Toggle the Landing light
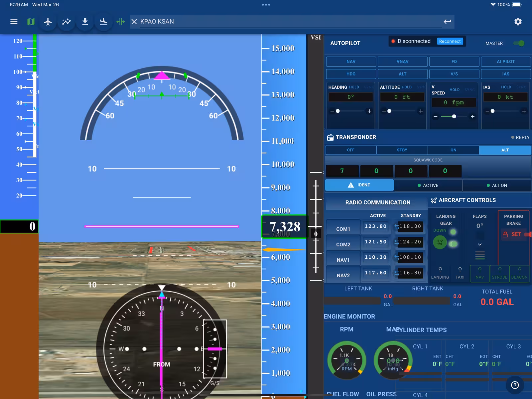 pyautogui.click(x=440, y=273)
